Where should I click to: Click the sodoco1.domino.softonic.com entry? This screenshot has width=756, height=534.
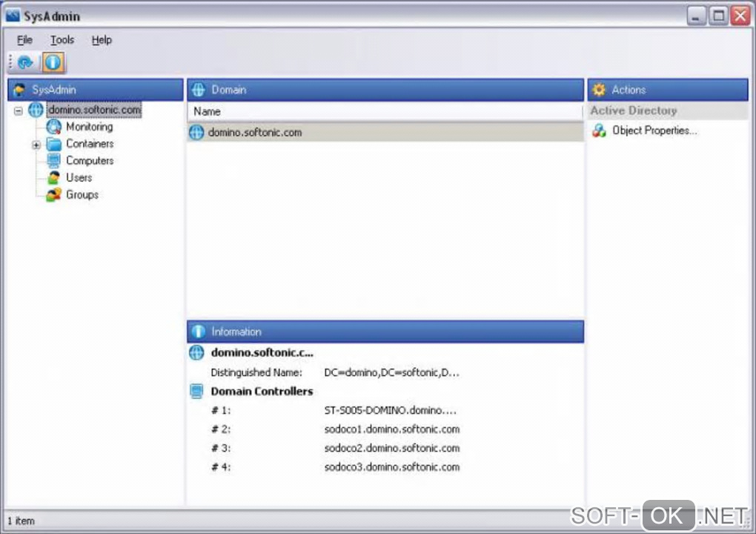tap(391, 429)
